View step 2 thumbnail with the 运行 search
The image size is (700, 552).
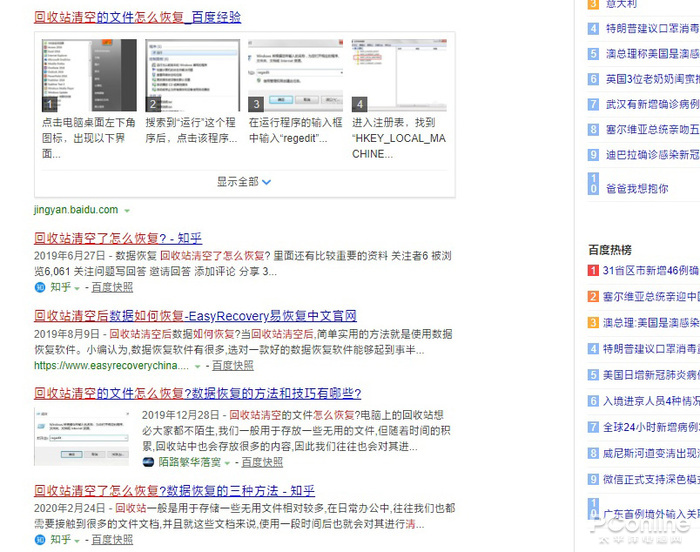192,75
